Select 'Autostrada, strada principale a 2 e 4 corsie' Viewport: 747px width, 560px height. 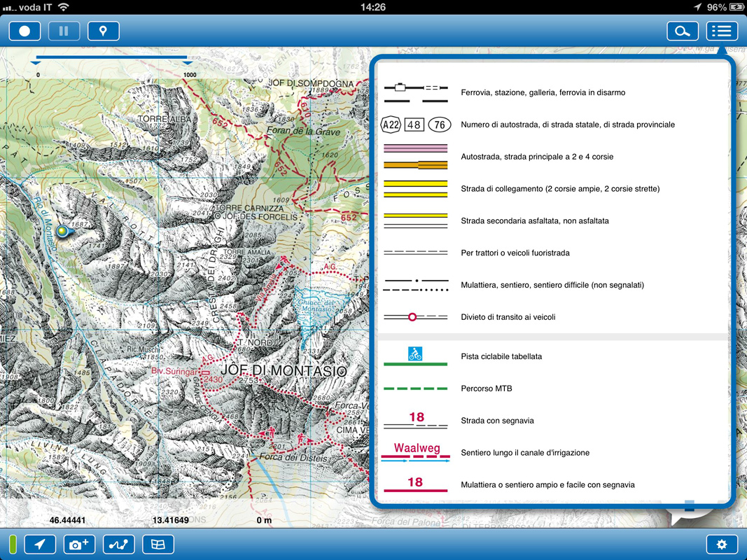click(x=537, y=157)
